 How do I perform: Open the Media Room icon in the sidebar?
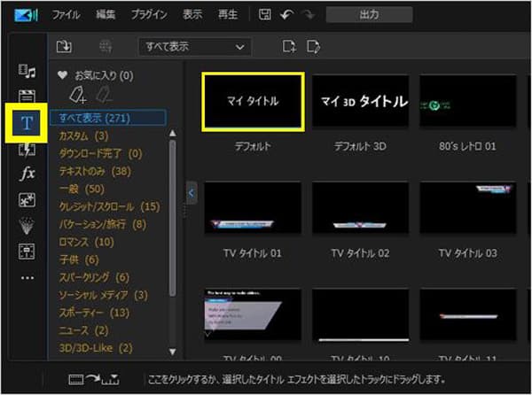[x=27, y=71]
